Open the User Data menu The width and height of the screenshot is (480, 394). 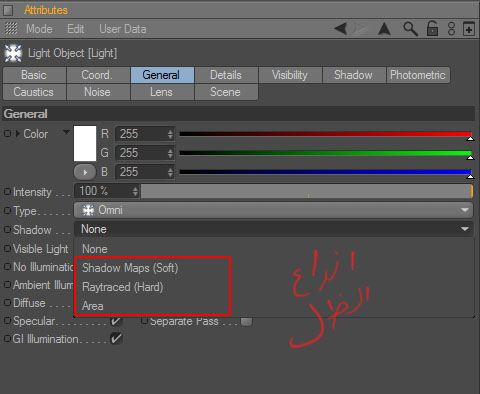point(123,29)
